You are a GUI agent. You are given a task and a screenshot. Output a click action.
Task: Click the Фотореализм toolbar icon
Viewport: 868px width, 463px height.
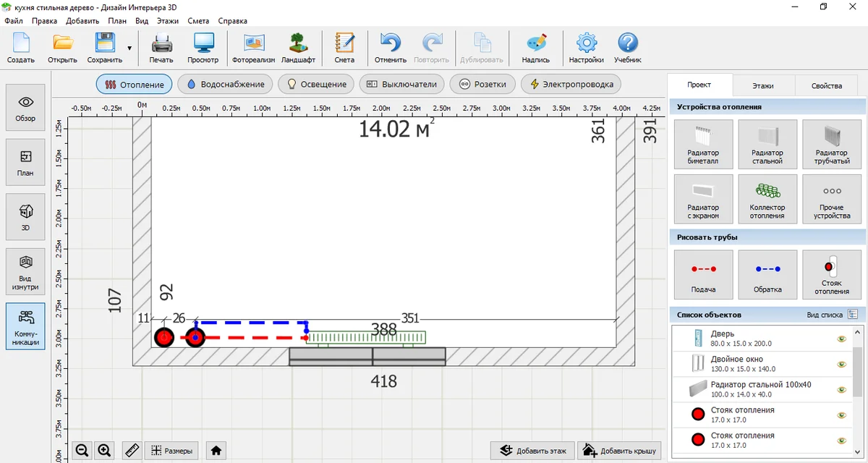[x=254, y=48]
